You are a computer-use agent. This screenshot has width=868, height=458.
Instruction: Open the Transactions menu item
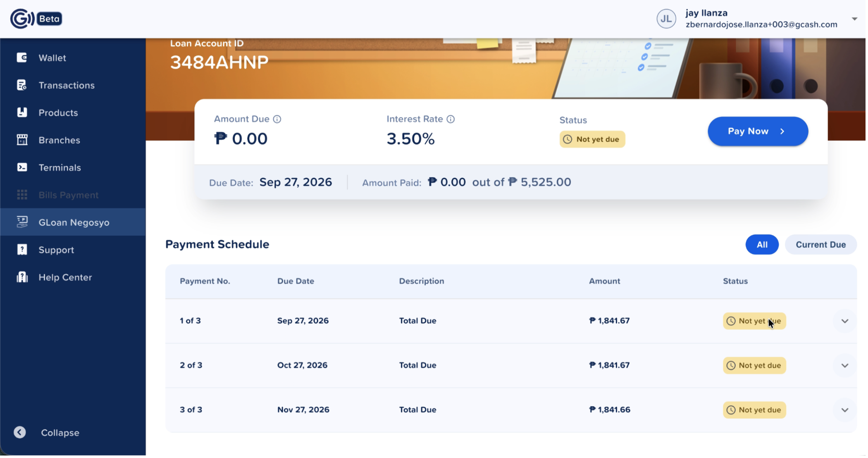[73, 85]
